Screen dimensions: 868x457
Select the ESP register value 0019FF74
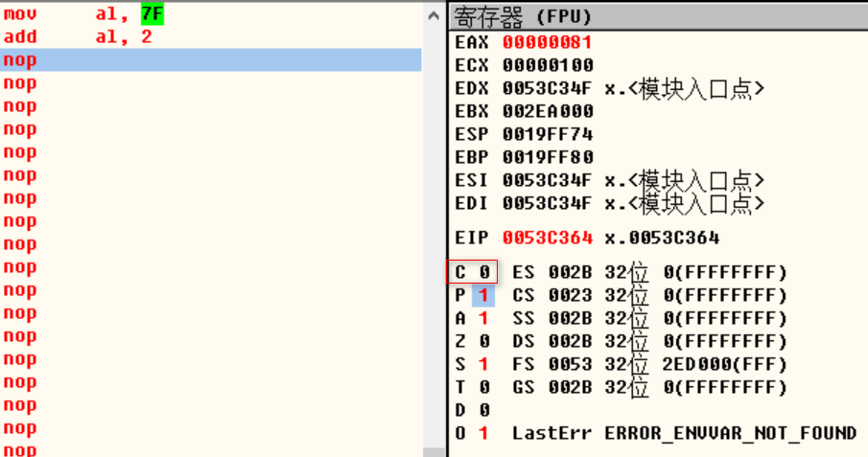point(548,134)
